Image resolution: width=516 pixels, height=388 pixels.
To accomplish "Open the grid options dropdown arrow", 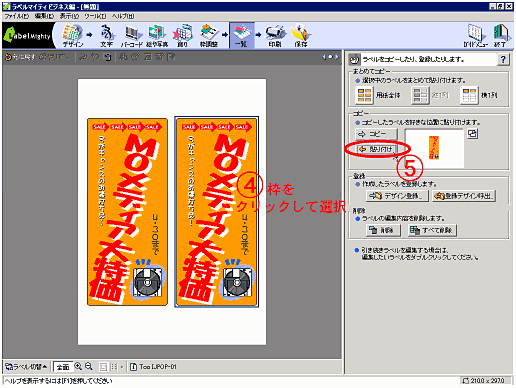I will click(x=122, y=367).
